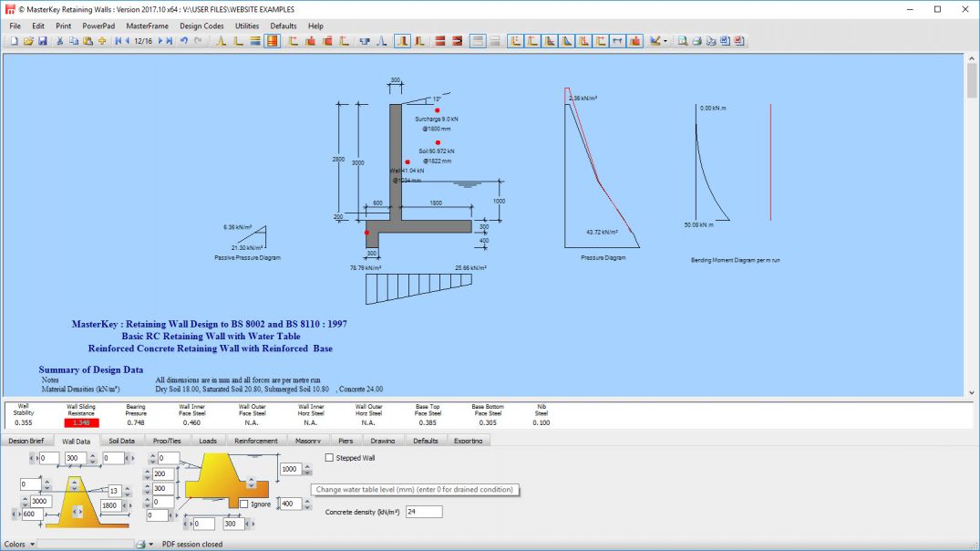Click the water table level field showing 1000
980x551 pixels.
(290, 469)
